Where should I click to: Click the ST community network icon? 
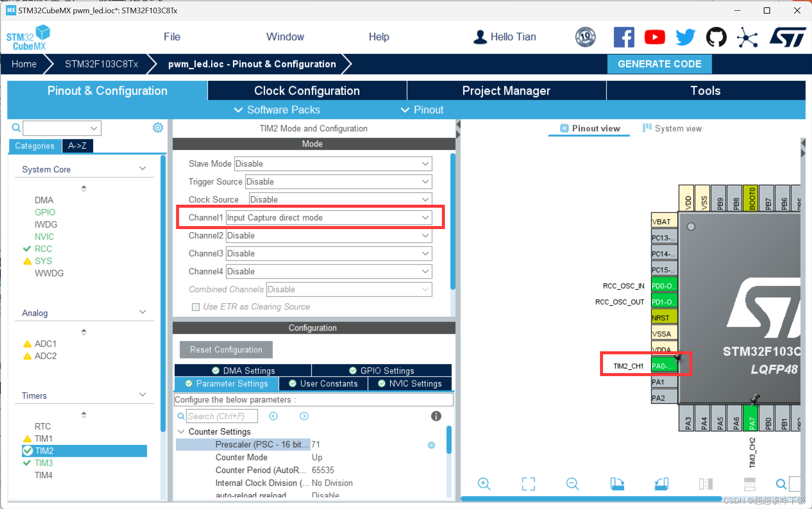[747, 37]
